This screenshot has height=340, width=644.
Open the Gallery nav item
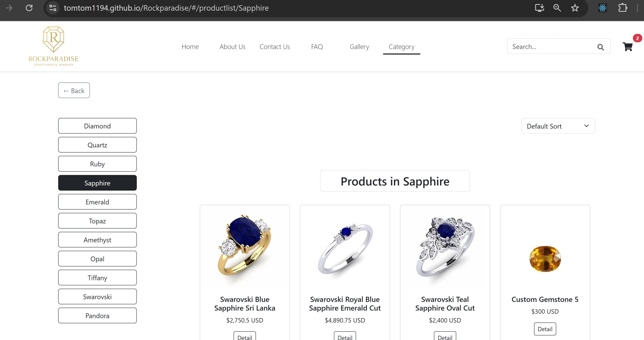[359, 47]
